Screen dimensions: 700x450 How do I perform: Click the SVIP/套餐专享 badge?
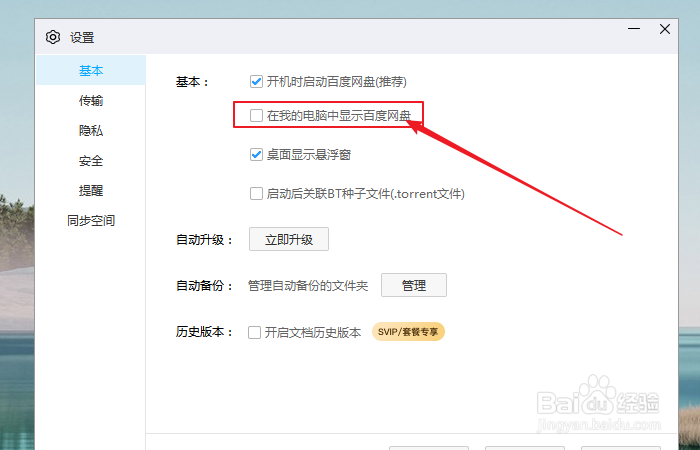pyautogui.click(x=408, y=332)
